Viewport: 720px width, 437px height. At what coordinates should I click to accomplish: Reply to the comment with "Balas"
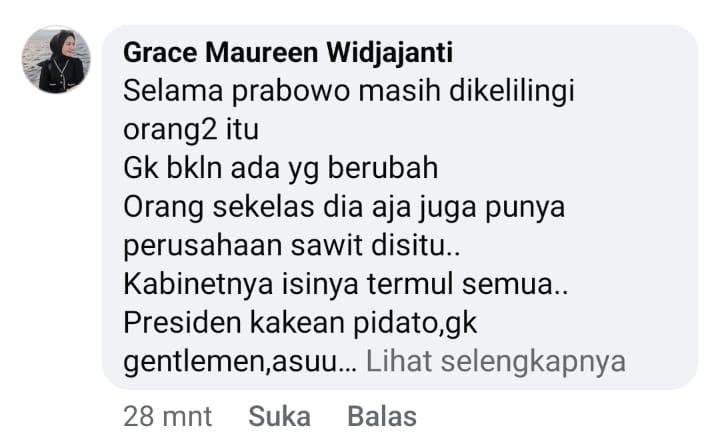(382, 416)
